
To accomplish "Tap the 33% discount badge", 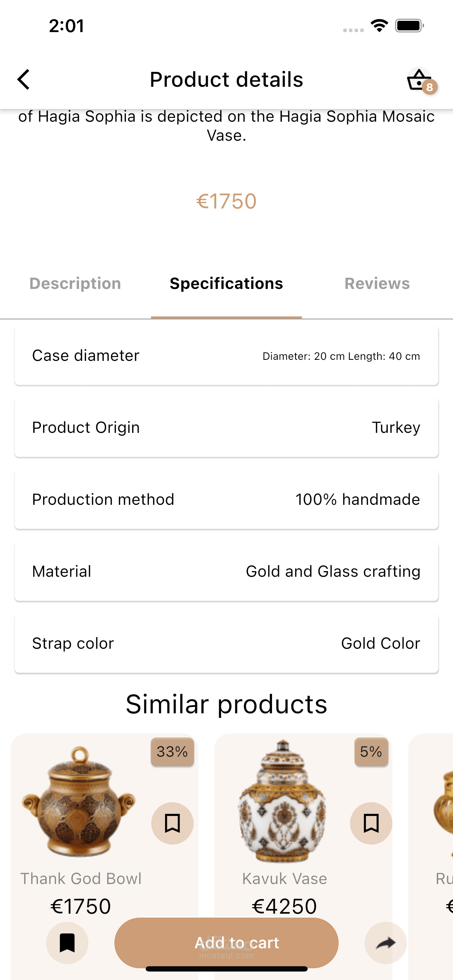I will 172,752.
